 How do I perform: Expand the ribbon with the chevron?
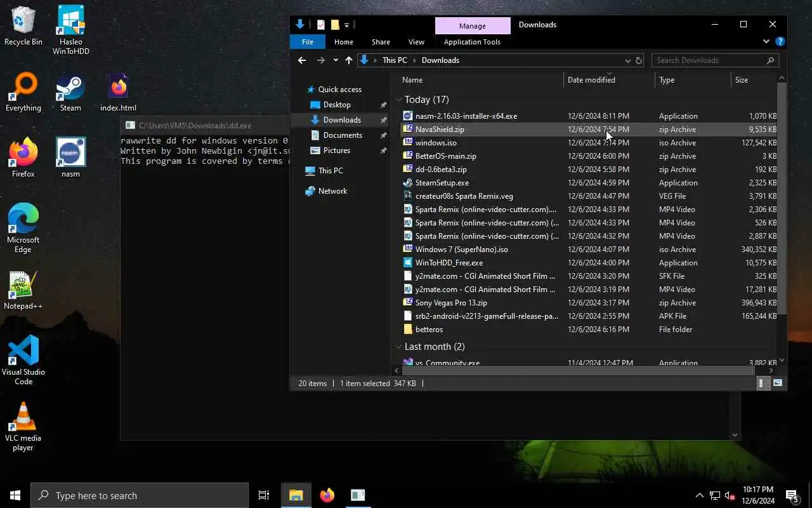[766, 42]
